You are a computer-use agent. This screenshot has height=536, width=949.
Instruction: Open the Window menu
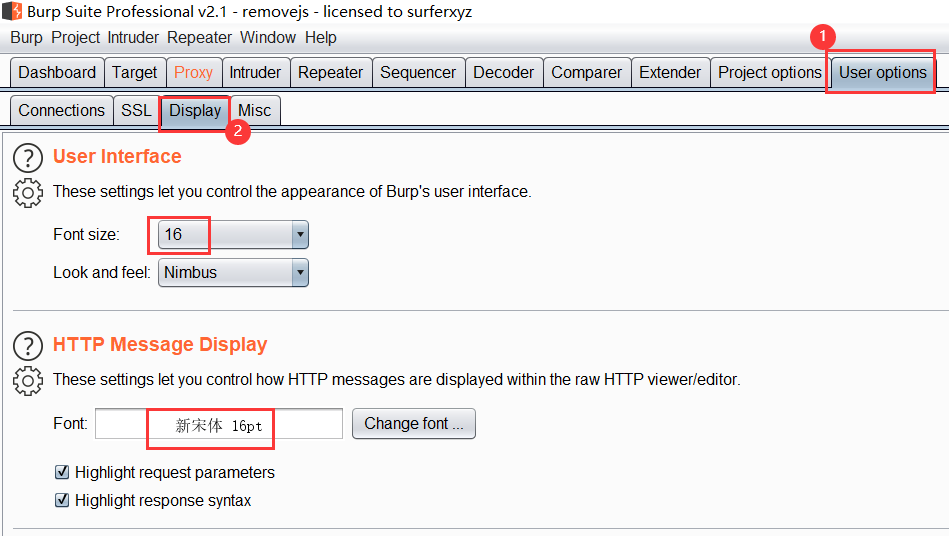click(268, 38)
